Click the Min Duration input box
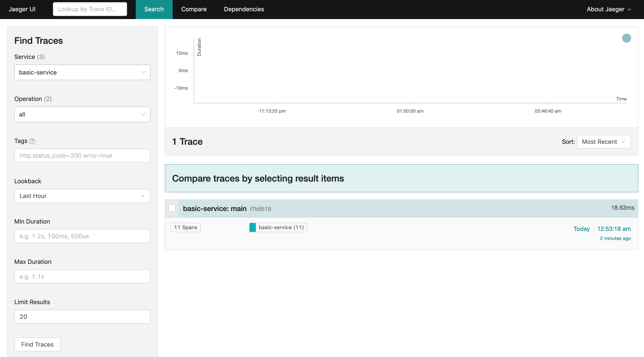Image resolution: width=644 pixels, height=357 pixels. (x=82, y=236)
